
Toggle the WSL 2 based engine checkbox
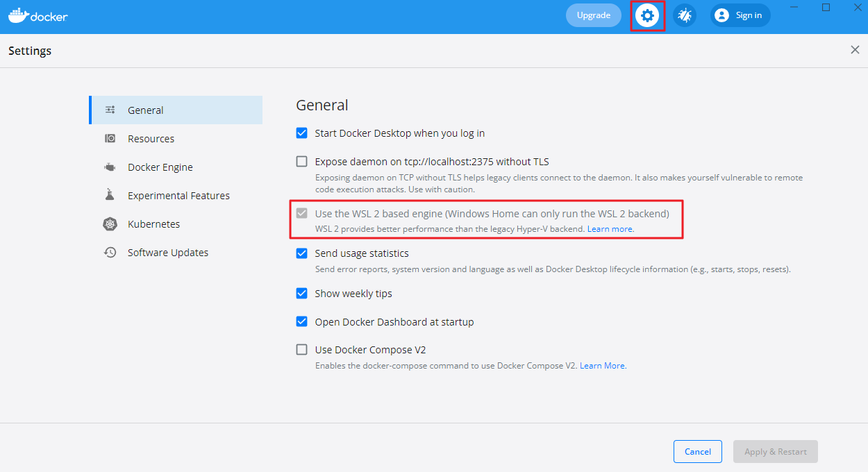pyautogui.click(x=301, y=213)
